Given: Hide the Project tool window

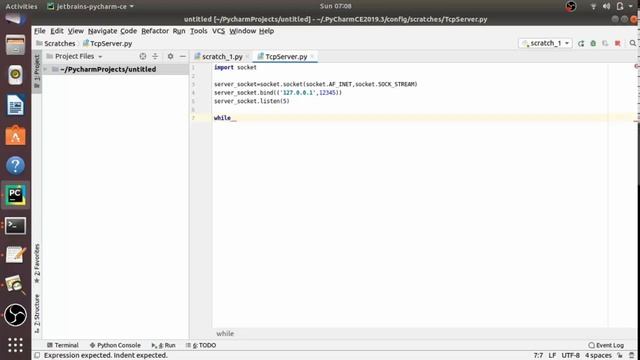Looking at the screenshot, I should tap(183, 56).
